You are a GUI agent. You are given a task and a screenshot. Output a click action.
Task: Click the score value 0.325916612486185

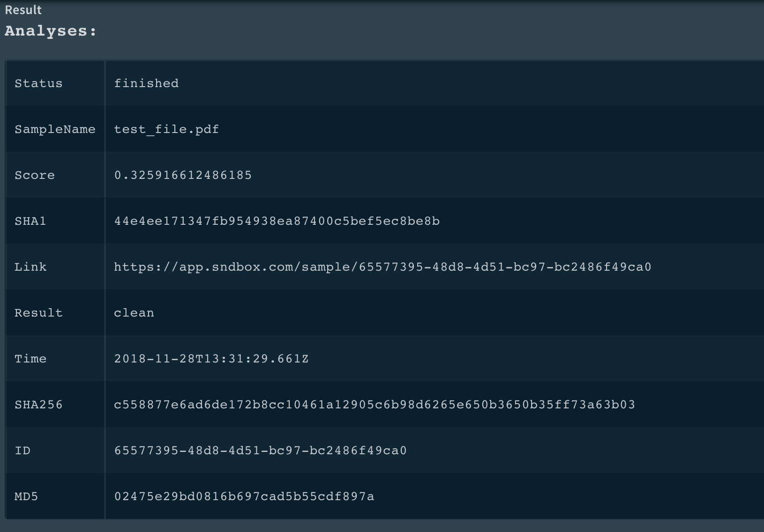point(183,175)
